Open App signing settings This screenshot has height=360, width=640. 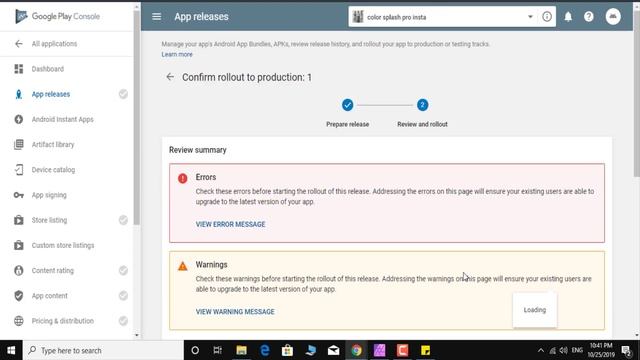[49, 195]
